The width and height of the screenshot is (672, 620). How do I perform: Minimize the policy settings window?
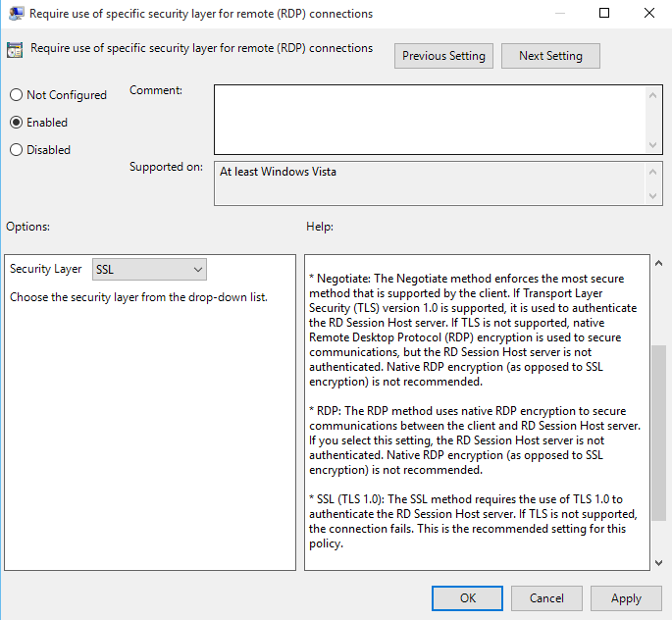[x=560, y=14]
